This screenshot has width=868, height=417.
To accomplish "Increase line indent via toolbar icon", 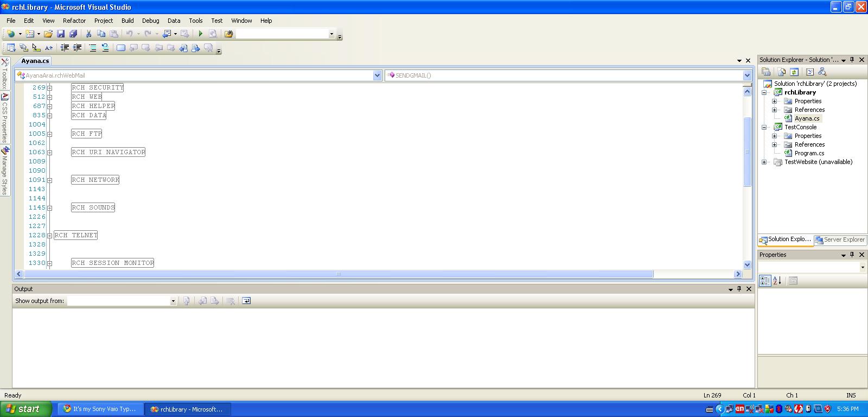I will tap(77, 48).
